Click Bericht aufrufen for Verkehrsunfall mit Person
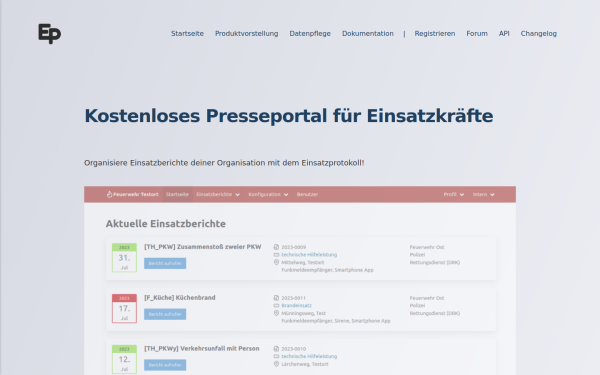The image size is (600, 375). 165,365
